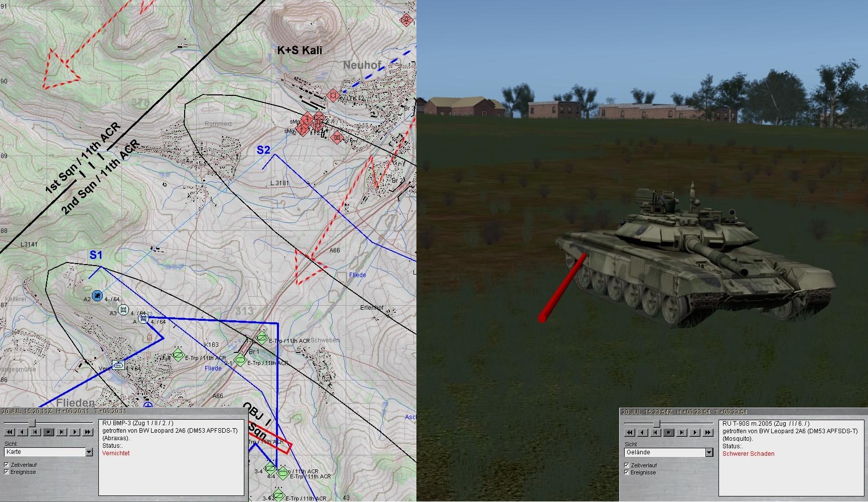The height and width of the screenshot is (502, 868).
Task: Open the Sicht dropdown showing Karte
Action: [89, 452]
